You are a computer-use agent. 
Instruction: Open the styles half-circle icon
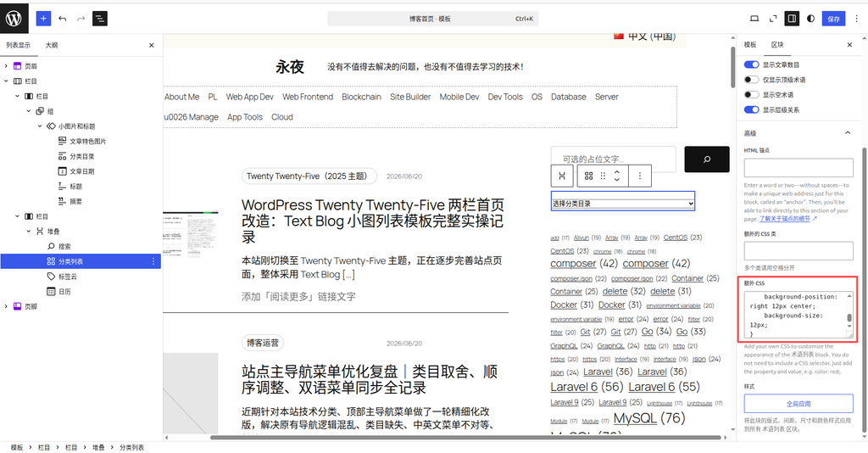click(810, 19)
